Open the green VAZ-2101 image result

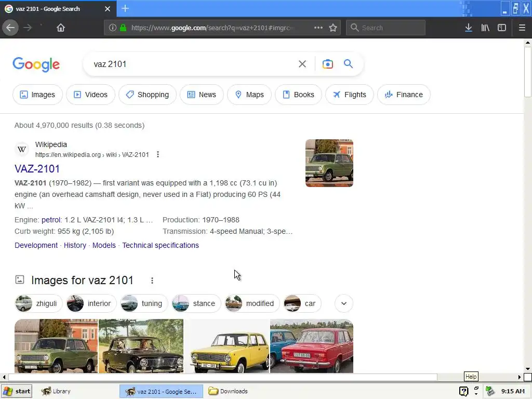[x=56, y=346]
